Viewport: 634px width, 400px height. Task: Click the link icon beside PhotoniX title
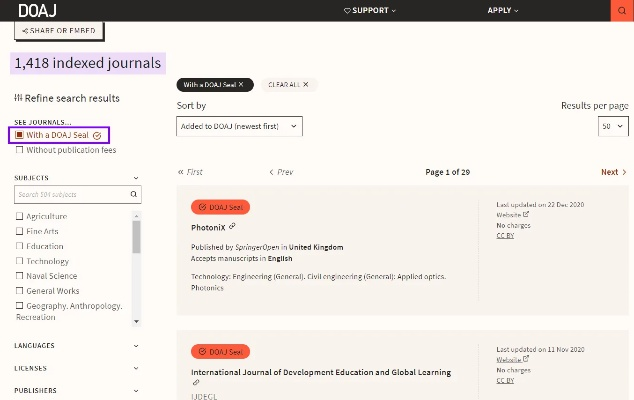(x=233, y=227)
